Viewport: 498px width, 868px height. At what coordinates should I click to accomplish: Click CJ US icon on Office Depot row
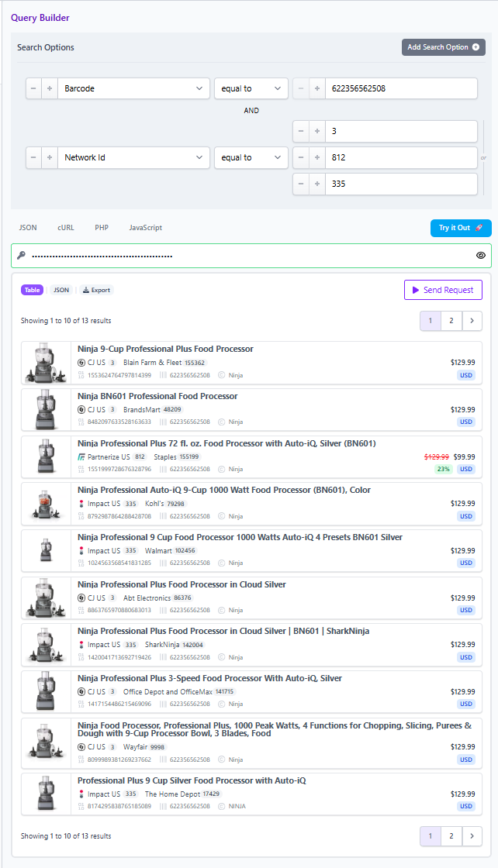(81, 692)
